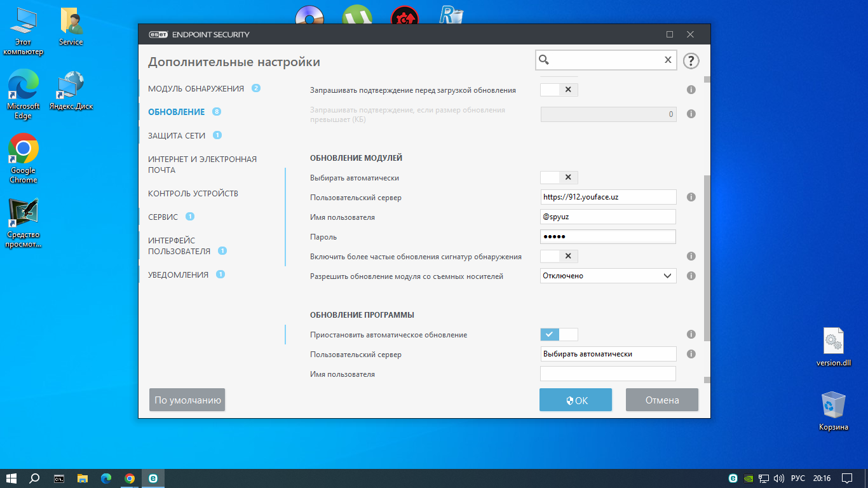
Task: Switch input language via РУС indicator
Action: 798,478
